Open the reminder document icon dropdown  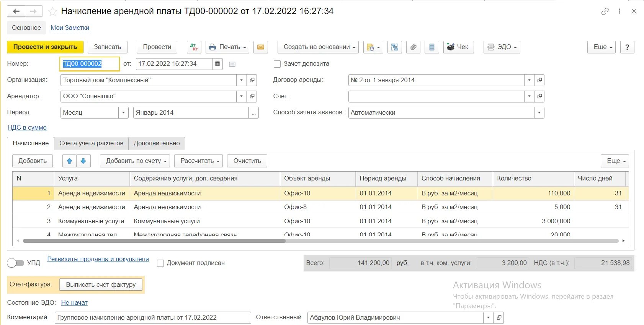(373, 47)
